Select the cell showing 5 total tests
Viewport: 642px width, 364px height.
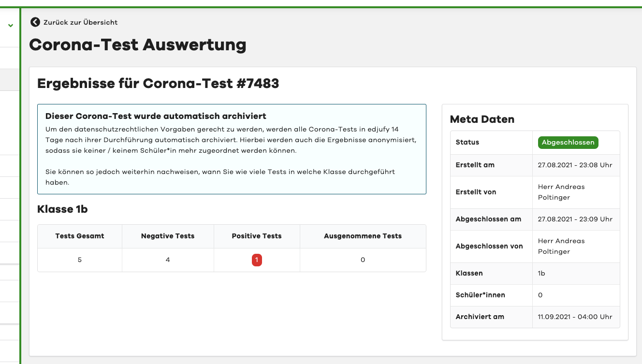click(x=79, y=260)
